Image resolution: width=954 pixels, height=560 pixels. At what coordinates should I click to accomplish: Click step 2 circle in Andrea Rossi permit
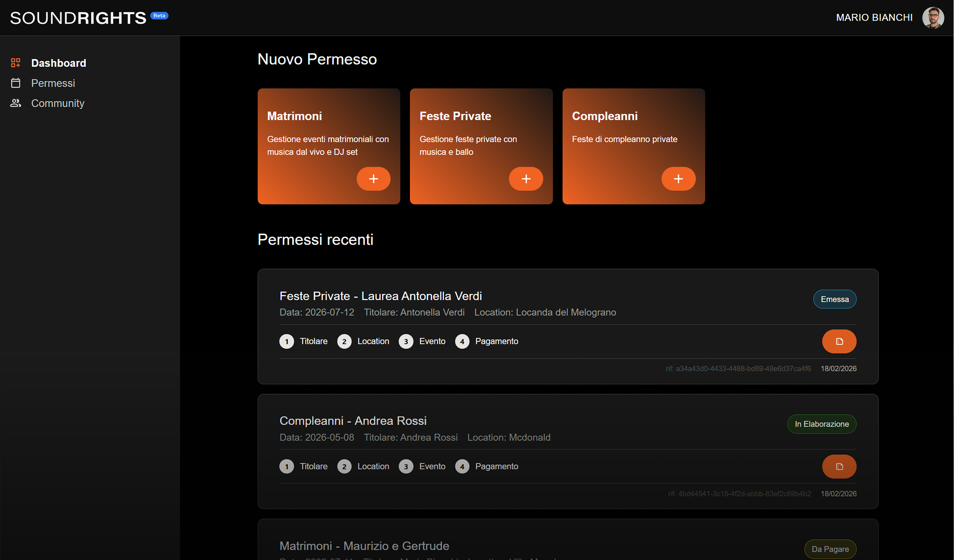click(x=344, y=466)
